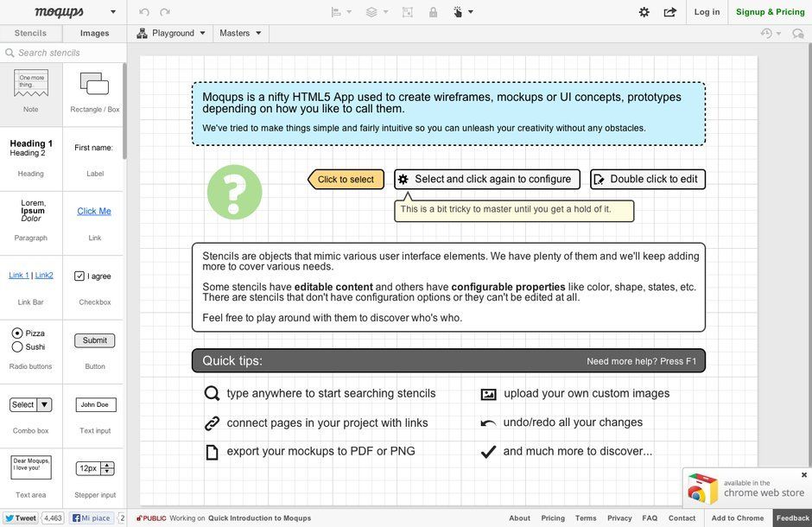Open the FAQ footer link
This screenshot has height=527, width=812.
[650, 518]
